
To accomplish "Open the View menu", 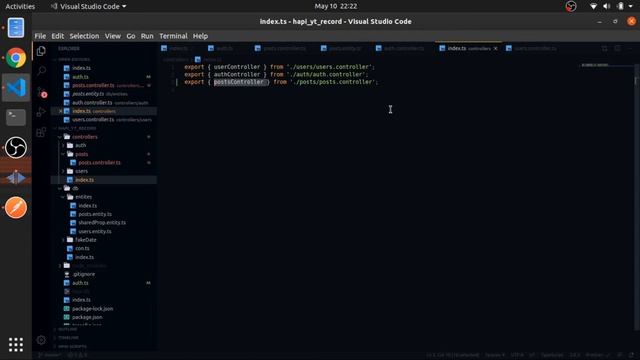I will pos(113,36).
